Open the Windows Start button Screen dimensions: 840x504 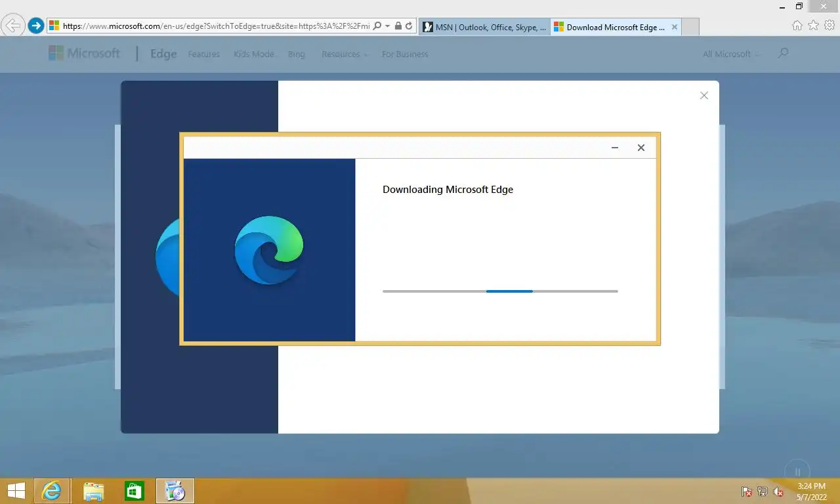(16, 491)
